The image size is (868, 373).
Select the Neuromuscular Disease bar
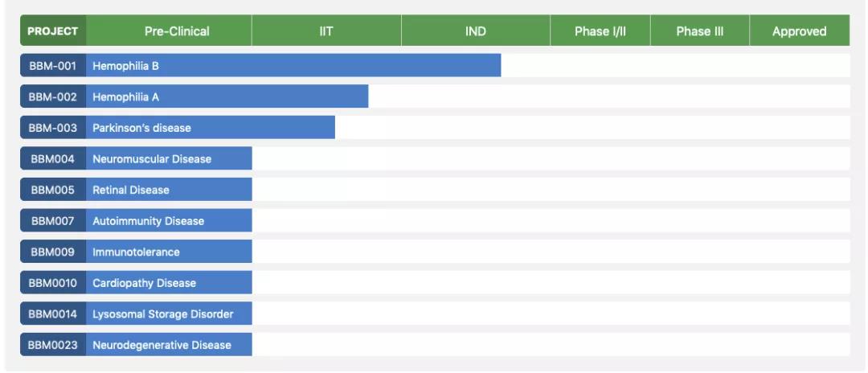pyautogui.click(x=169, y=159)
